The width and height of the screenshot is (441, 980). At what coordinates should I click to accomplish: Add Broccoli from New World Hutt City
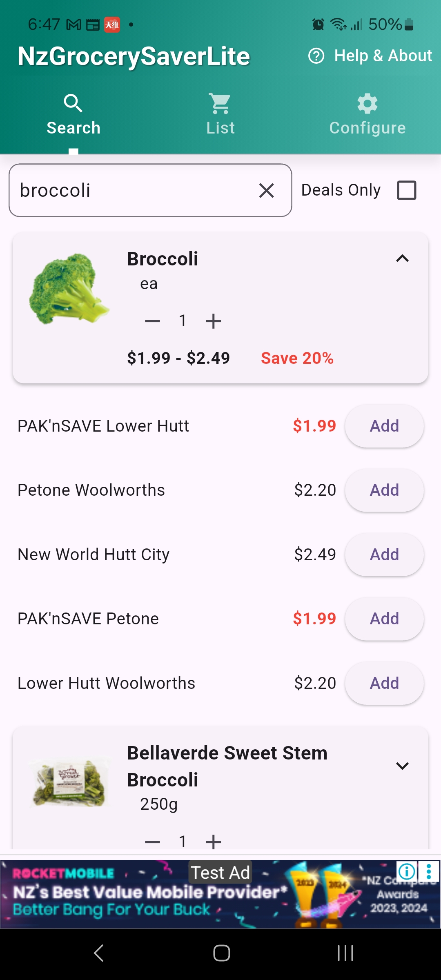(x=384, y=555)
